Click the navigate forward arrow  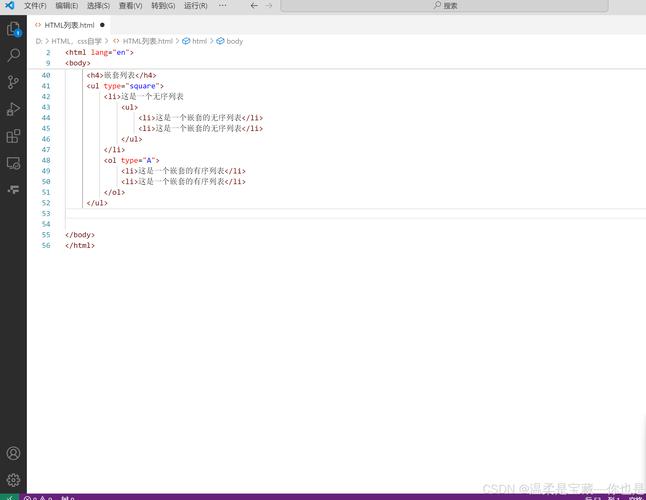coord(269,6)
